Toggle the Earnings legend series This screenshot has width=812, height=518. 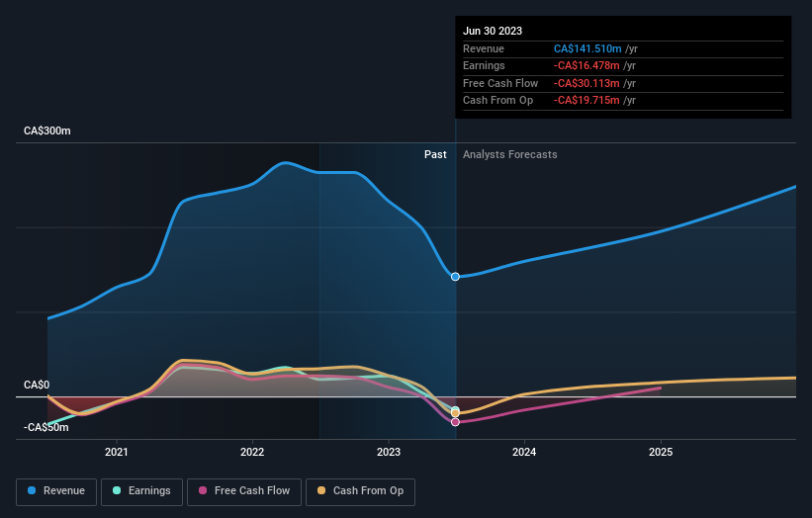141,491
